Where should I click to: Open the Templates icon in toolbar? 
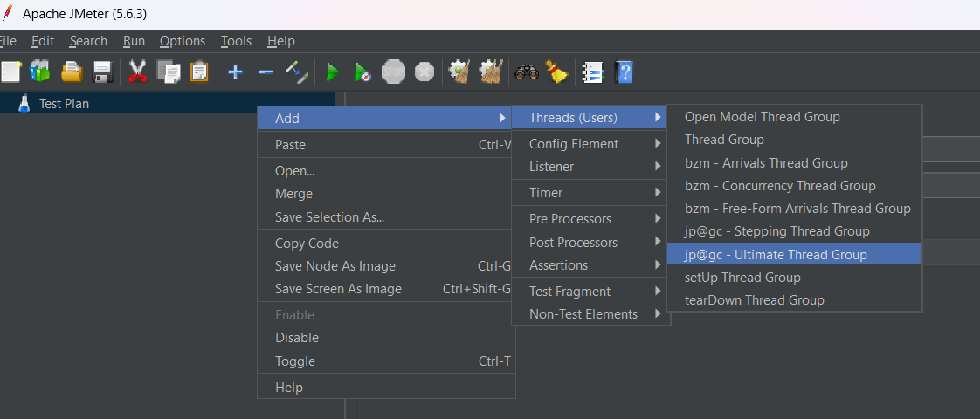(40, 72)
